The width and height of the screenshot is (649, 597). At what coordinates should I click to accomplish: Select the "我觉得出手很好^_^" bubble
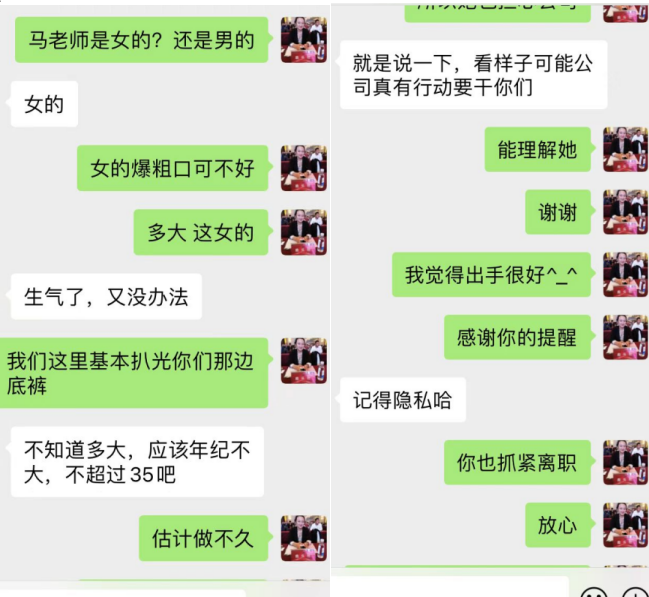coord(491,274)
